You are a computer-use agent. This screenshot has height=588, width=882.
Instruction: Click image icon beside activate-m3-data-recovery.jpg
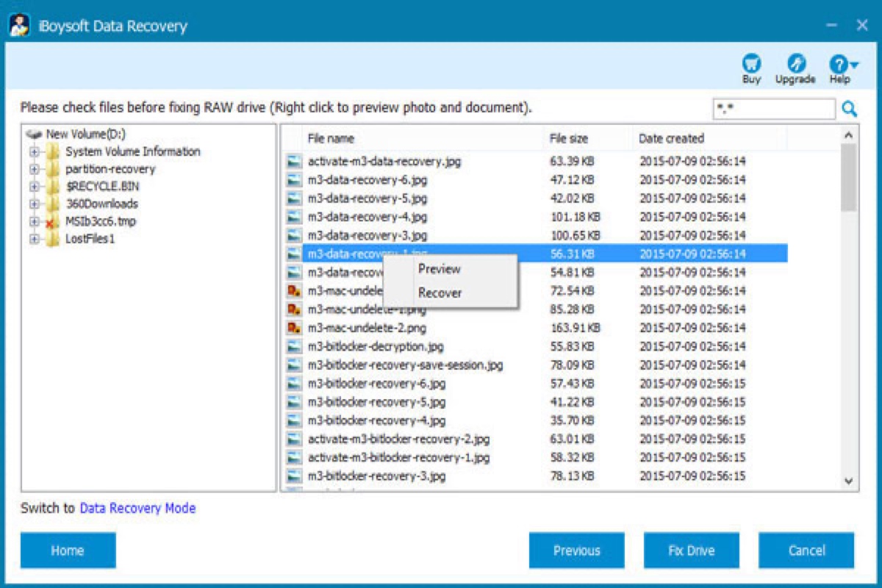(294, 161)
